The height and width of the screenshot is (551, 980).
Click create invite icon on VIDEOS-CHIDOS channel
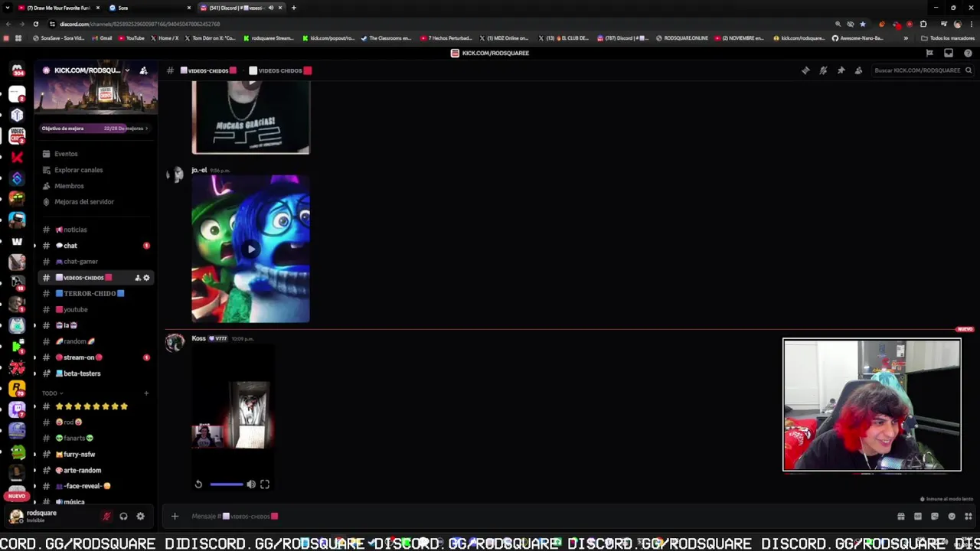pyautogui.click(x=138, y=278)
